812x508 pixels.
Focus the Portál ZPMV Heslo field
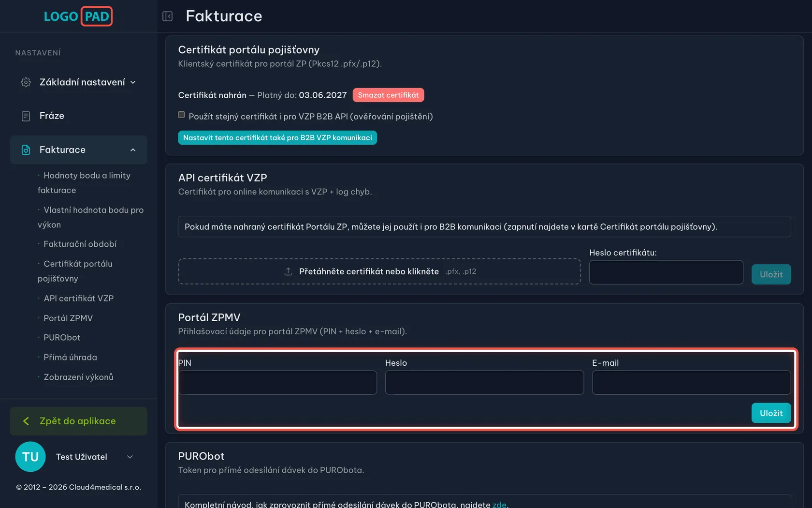point(484,383)
